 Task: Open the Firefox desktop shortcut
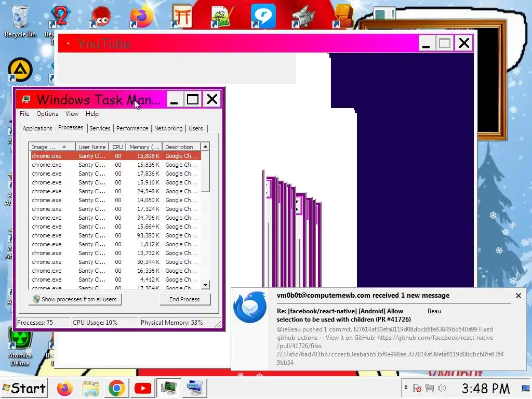[142, 16]
